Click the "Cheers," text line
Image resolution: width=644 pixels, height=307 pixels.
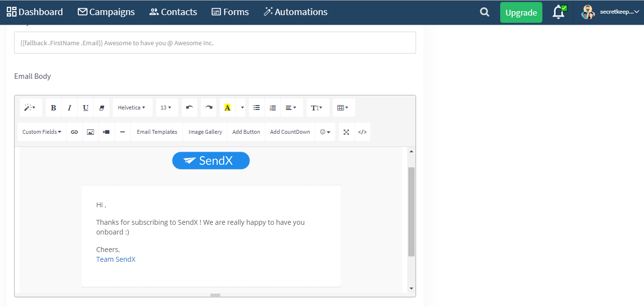(x=108, y=250)
